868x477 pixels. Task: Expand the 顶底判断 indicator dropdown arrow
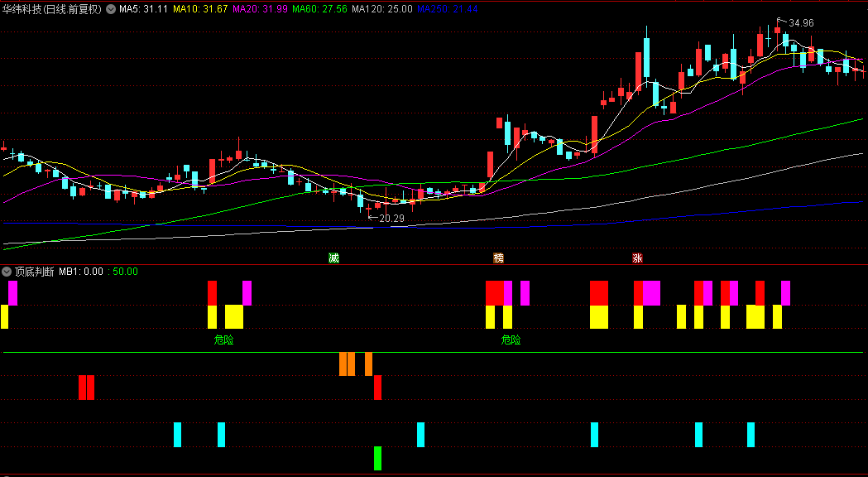tap(7, 272)
